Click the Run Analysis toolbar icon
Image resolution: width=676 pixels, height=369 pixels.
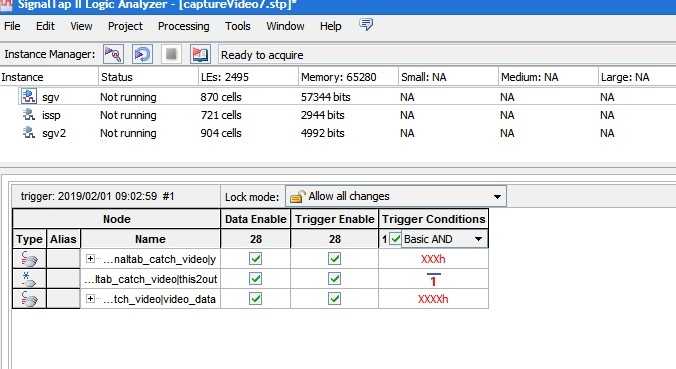pos(113,54)
